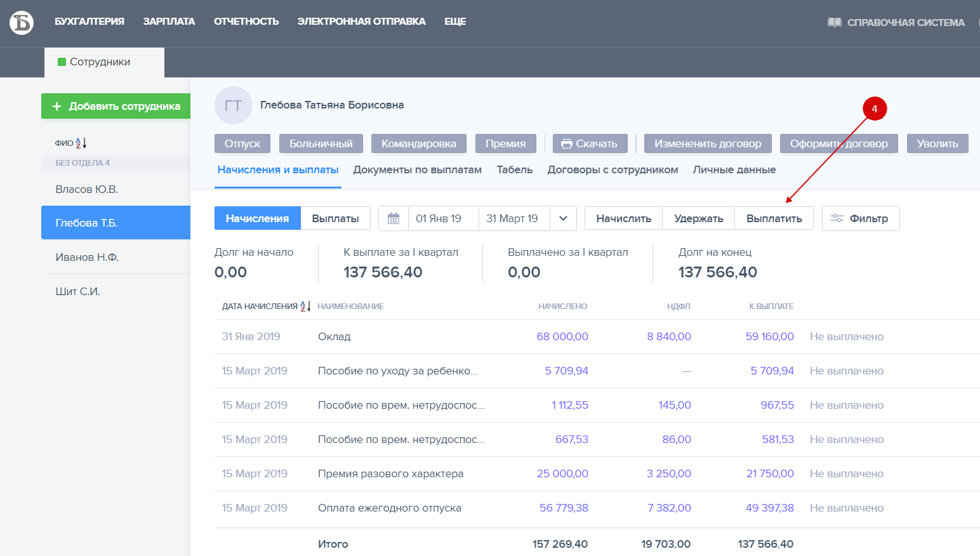Open СПРАВОЧНАЯ СИСТЕМА link

tap(906, 22)
